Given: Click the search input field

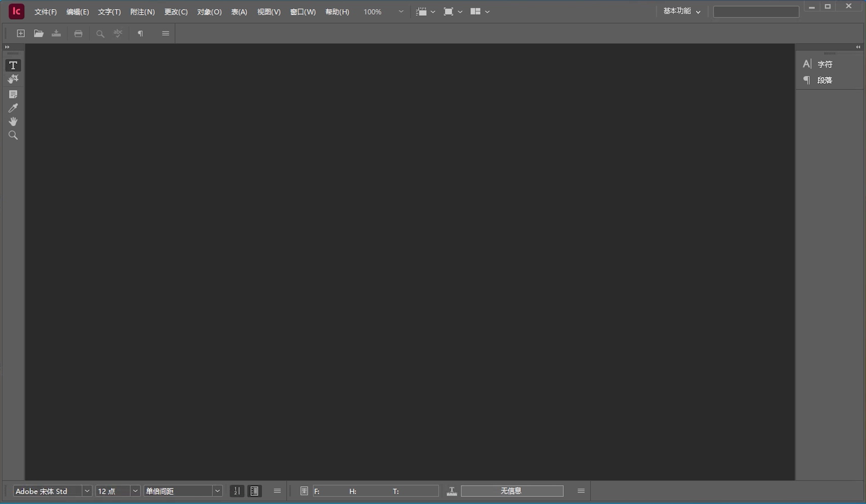Looking at the screenshot, I should (x=755, y=11).
